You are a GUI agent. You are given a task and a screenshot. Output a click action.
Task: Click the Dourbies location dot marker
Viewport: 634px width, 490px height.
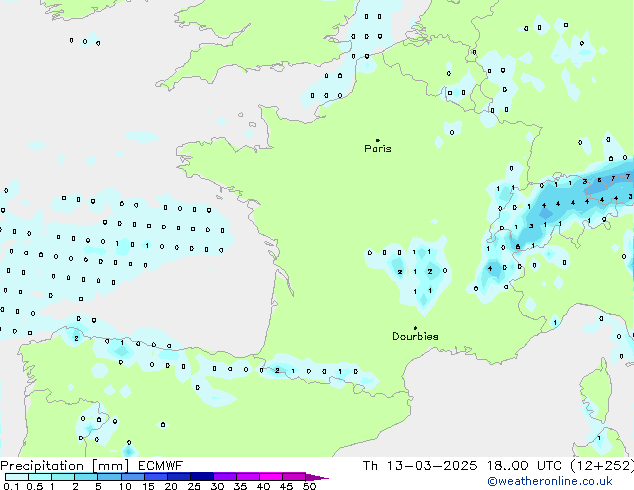(415, 328)
